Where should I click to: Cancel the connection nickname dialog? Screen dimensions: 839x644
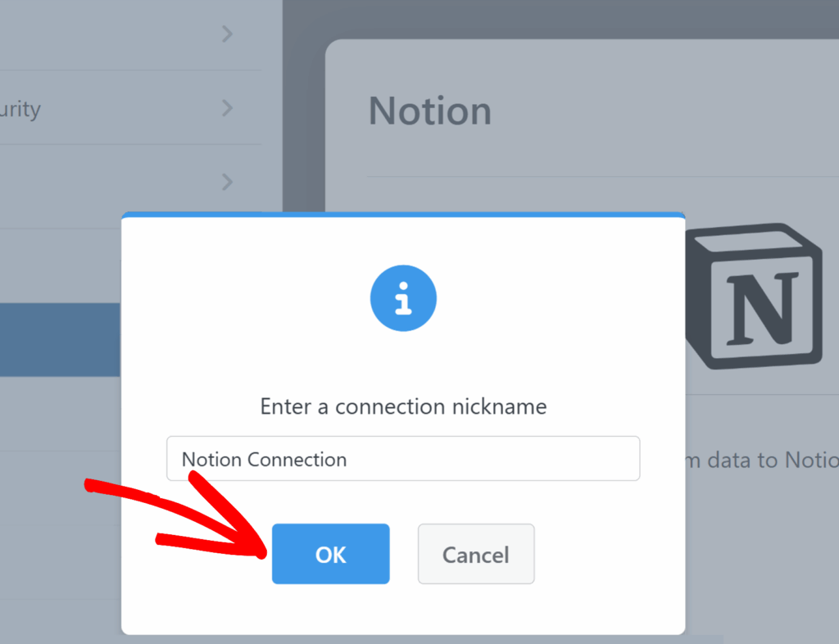pos(476,554)
